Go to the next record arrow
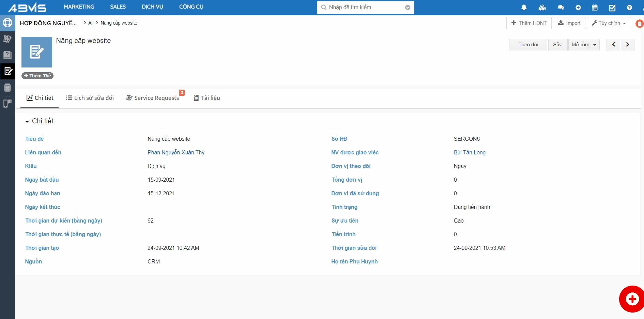 click(x=627, y=45)
